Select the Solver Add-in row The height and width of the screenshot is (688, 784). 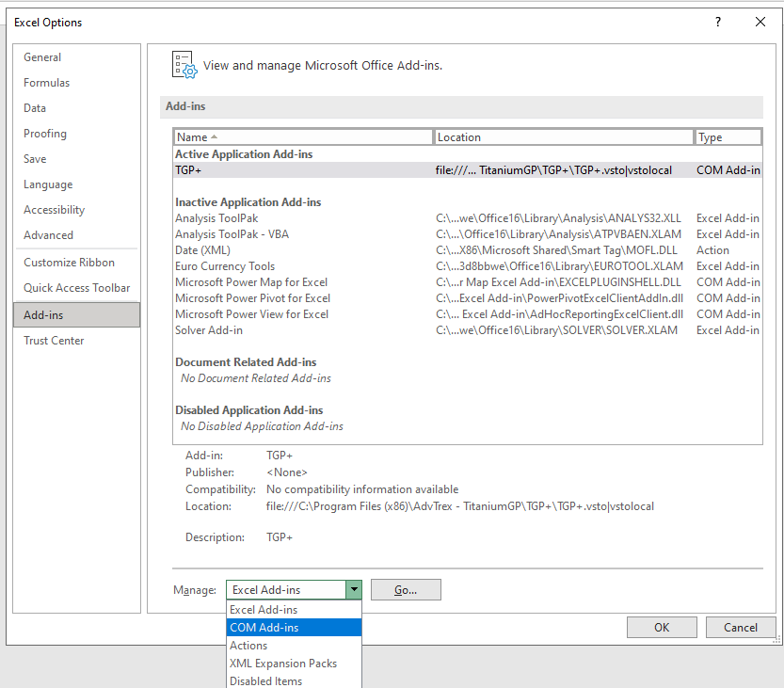point(468,330)
